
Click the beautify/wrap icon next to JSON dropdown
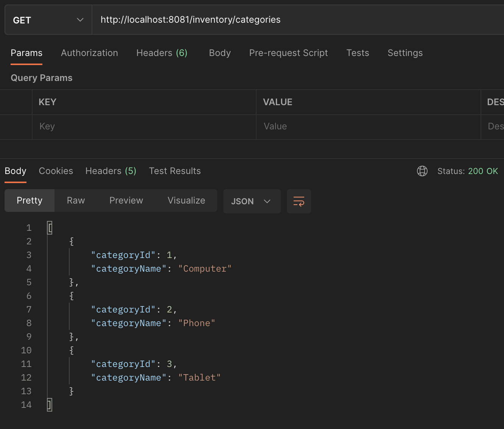pos(299,201)
